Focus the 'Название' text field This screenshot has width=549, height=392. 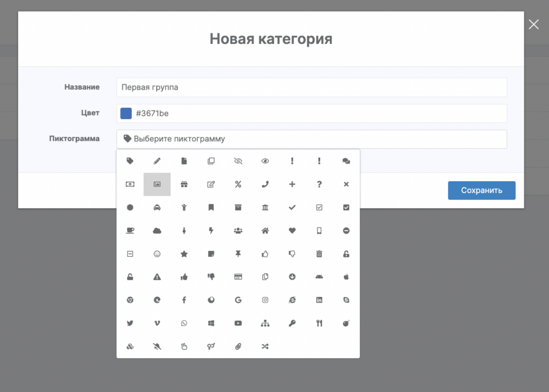click(x=311, y=87)
